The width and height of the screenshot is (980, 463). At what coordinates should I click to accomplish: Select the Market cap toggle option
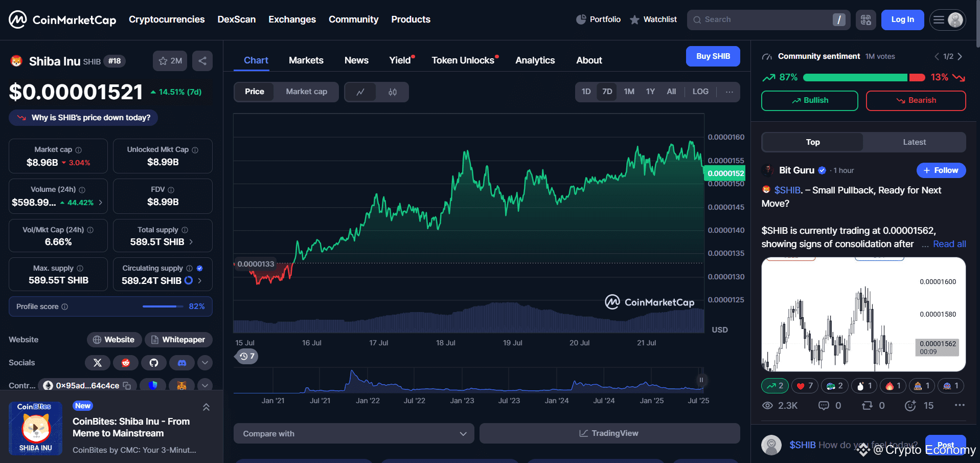pyautogui.click(x=306, y=92)
